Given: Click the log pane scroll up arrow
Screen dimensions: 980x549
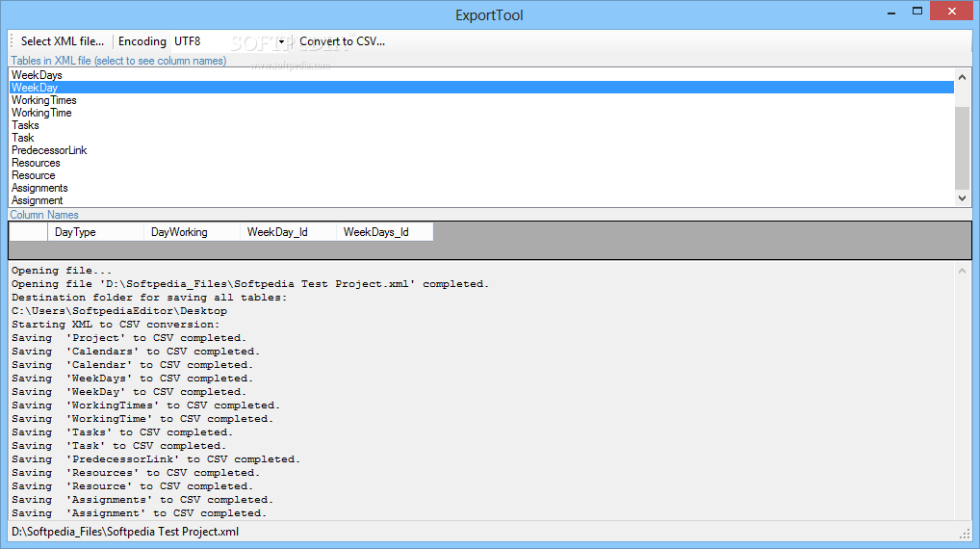Looking at the screenshot, I should pos(962,271).
